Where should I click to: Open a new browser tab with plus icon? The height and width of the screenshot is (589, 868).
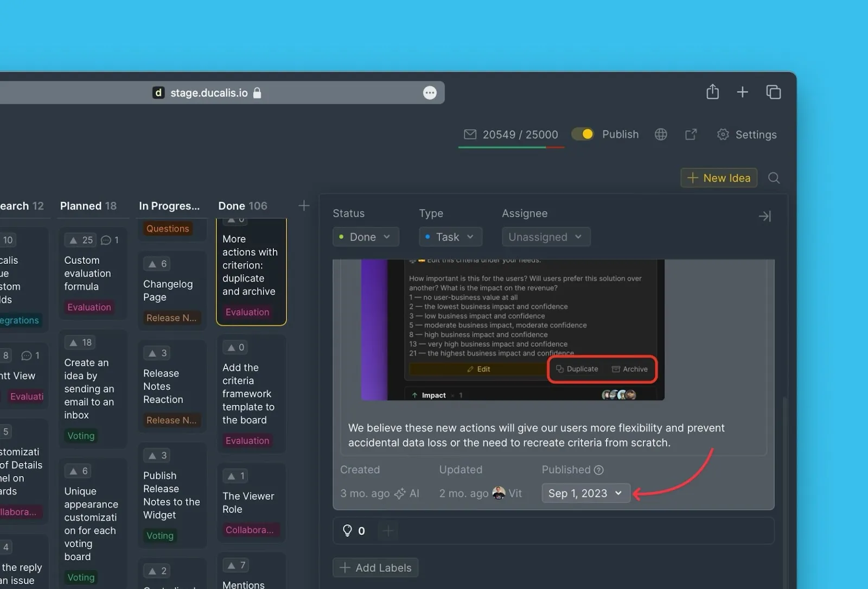742,92
